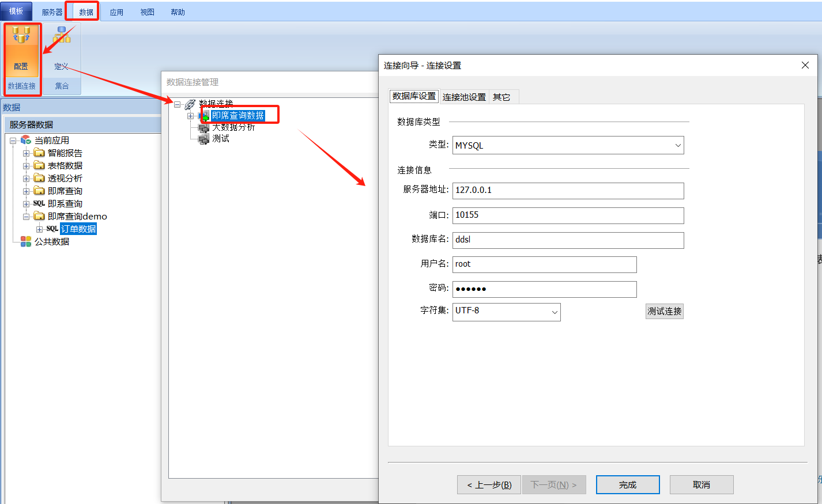822x504 pixels.
Task: Switch to the 数据库设置 tab
Action: (x=414, y=96)
